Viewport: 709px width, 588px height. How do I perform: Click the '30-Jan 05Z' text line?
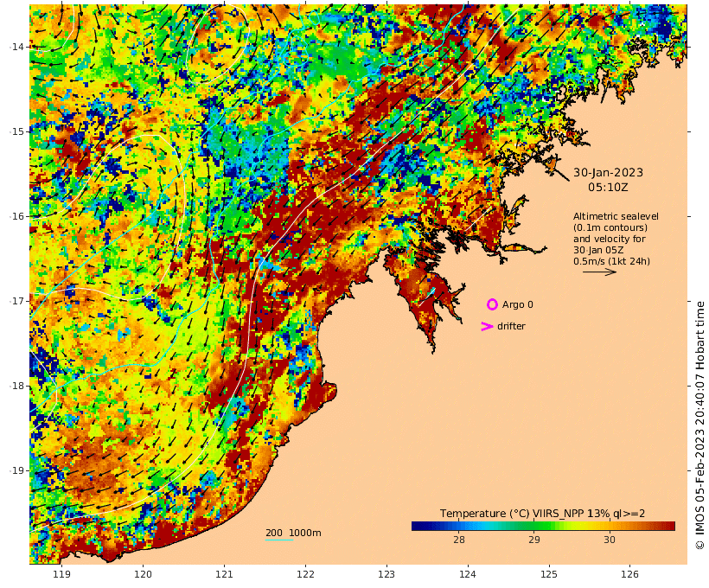pyautogui.click(x=598, y=250)
